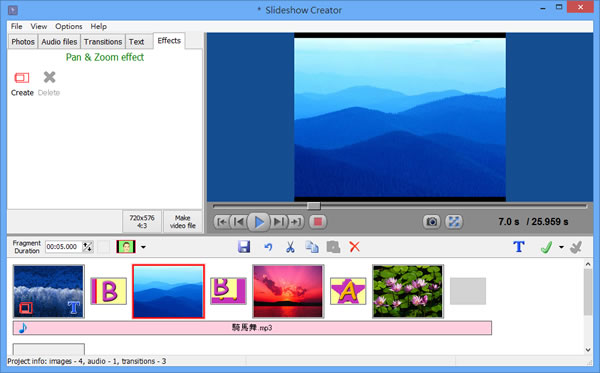Switch to the Photos tab
600x373 pixels.
coord(23,42)
